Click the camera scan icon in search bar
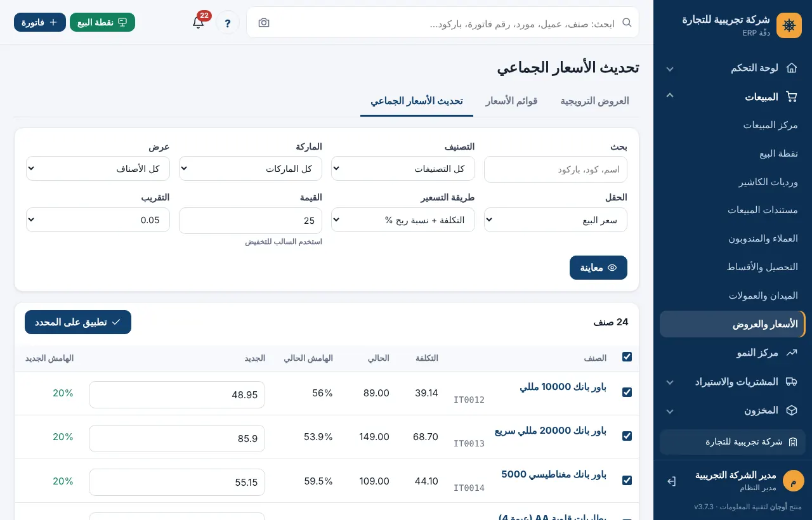This screenshot has width=812, height=520. 264,23
